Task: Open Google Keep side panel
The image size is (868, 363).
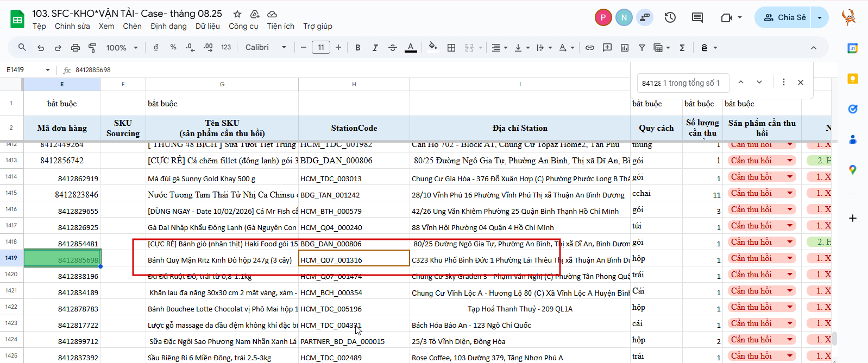Action: (x=853, y=79)
